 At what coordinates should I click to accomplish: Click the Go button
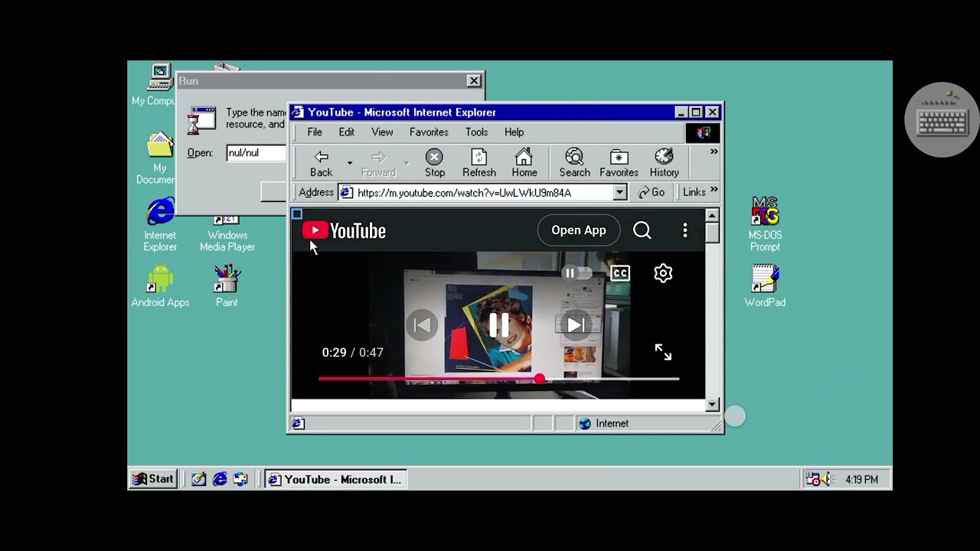coord(651,193)
